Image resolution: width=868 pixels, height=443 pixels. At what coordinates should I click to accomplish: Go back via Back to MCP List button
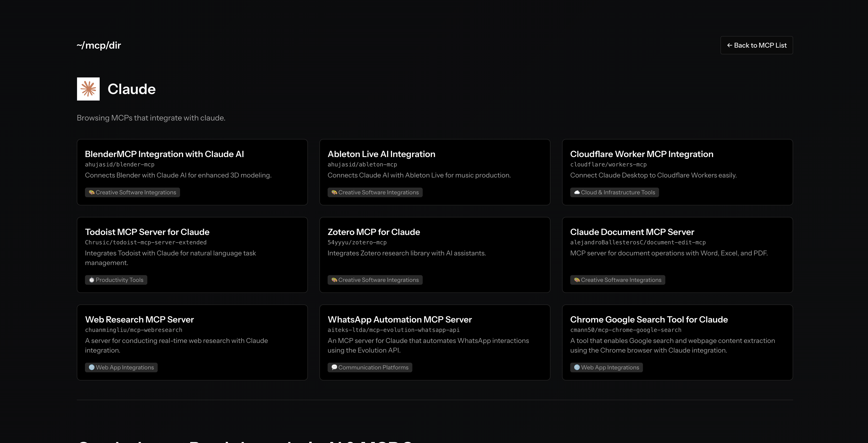[757, 45]
